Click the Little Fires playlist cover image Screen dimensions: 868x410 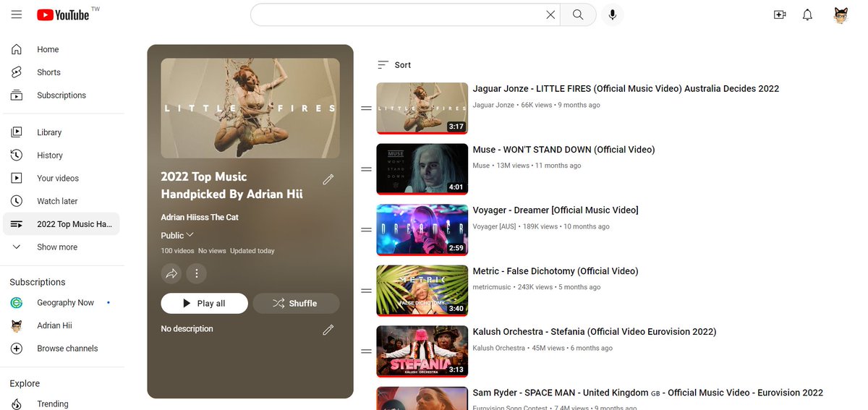click(250, 108)
